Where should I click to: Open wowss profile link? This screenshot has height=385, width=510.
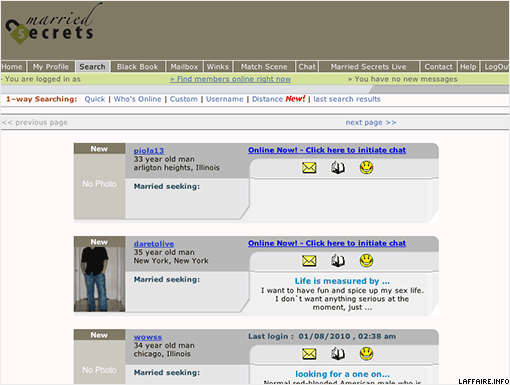[148, 337]
